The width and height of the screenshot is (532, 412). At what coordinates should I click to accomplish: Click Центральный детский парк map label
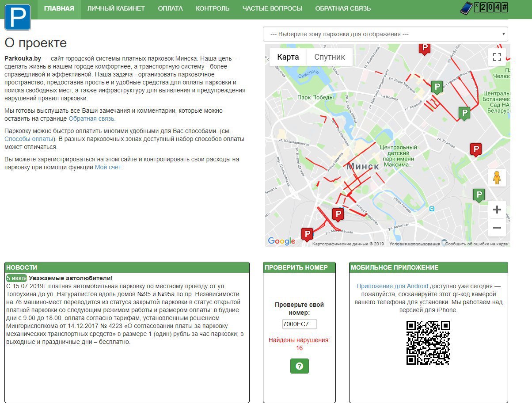(399, 156)
